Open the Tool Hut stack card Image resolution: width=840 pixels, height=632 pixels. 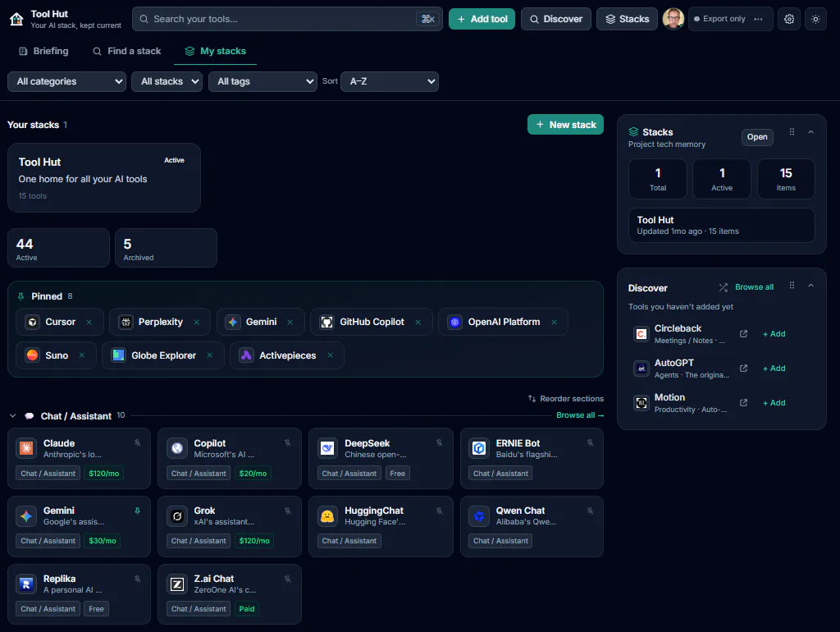[x=104, y=177]
